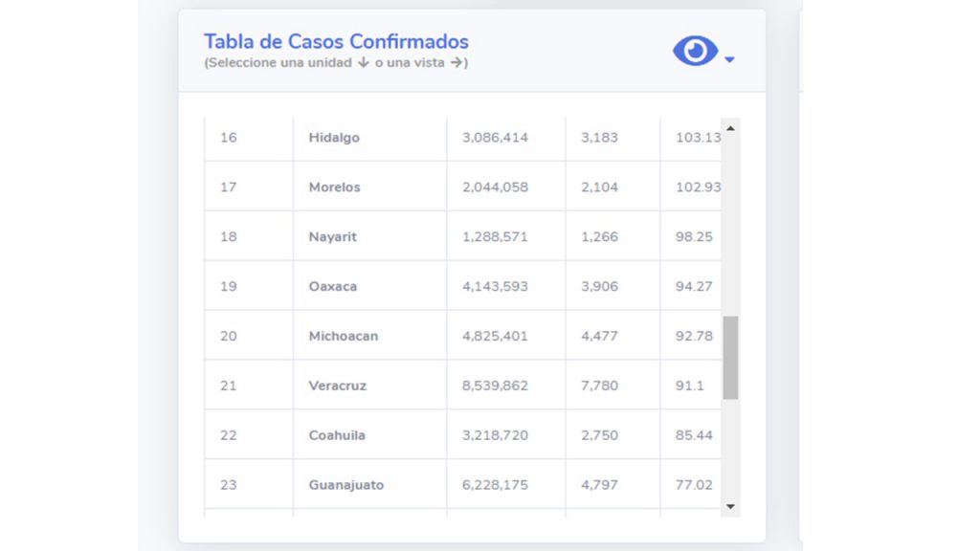Click the Tabla de Casos Confirmados title

click(x=336, y=41)
